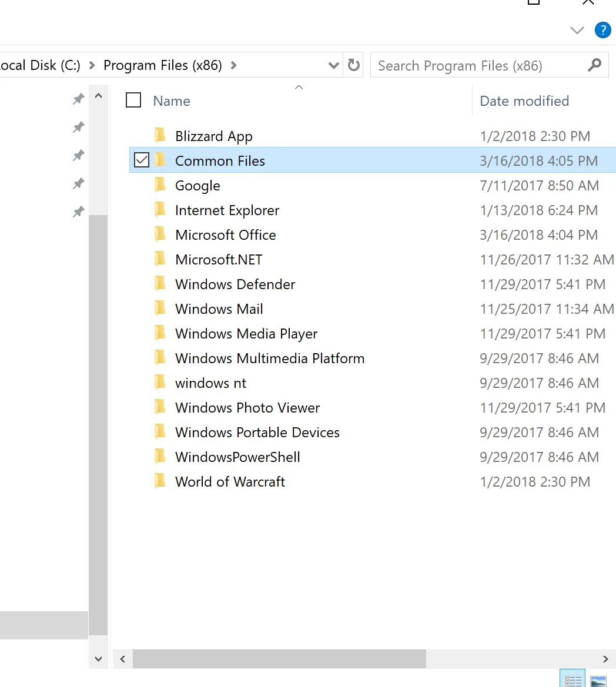The image size is (616, 687).
Task: Click the Blizzard App folder icon
Action: 160,135
